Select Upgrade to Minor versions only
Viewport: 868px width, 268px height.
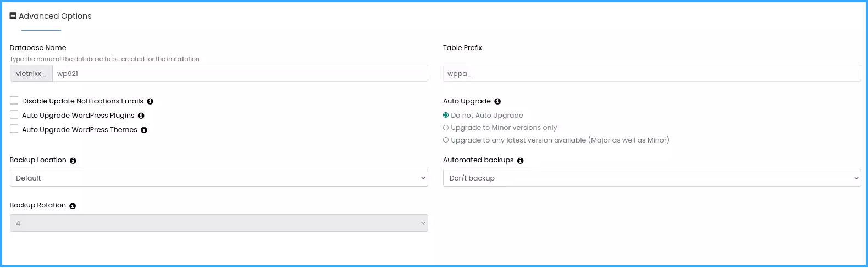446,128
